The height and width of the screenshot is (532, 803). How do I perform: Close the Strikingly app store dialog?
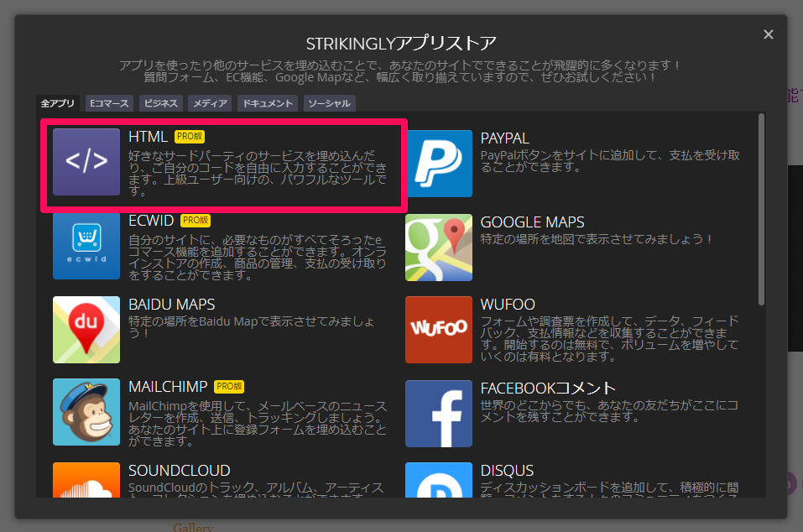point(768,34)
